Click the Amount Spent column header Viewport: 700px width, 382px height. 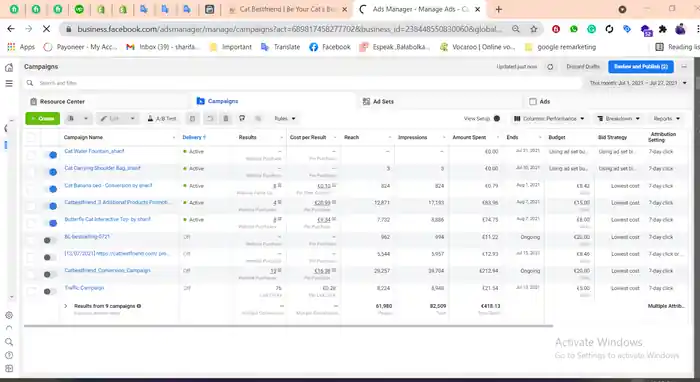469,137
